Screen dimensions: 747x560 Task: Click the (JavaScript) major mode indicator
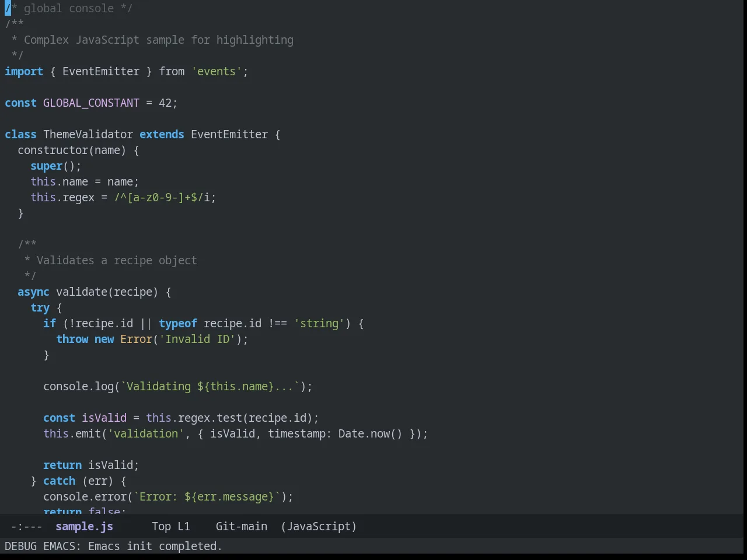[319, 526]
